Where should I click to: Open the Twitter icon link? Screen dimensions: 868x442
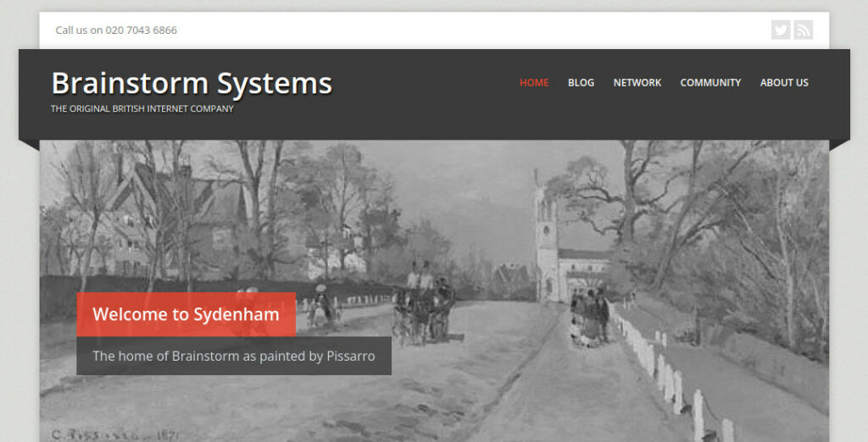click(781, 30)
